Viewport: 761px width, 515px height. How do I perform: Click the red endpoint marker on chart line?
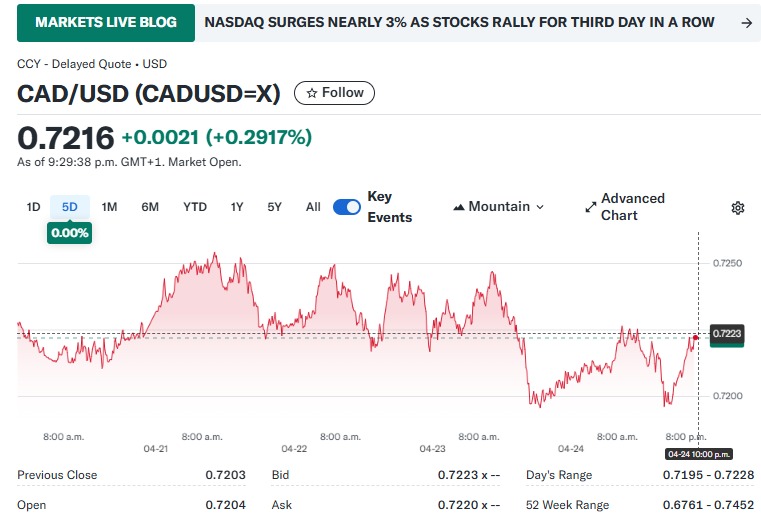[695, 337]
